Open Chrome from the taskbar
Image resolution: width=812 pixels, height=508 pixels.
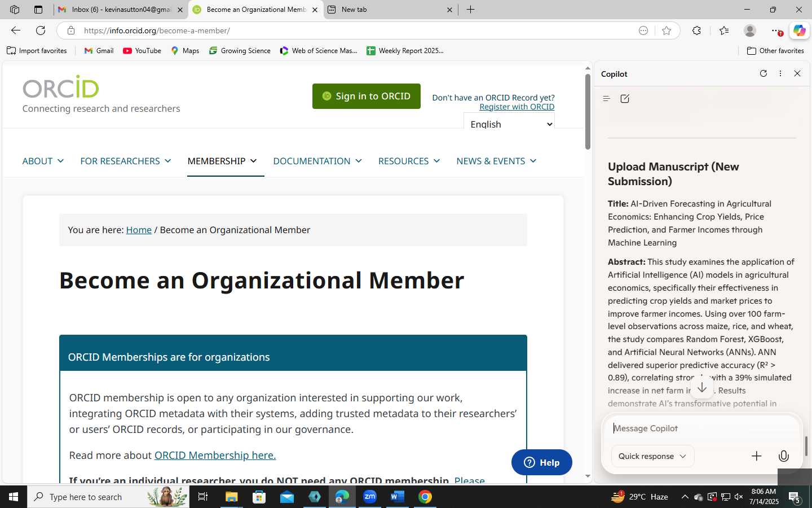pos(425,497)
